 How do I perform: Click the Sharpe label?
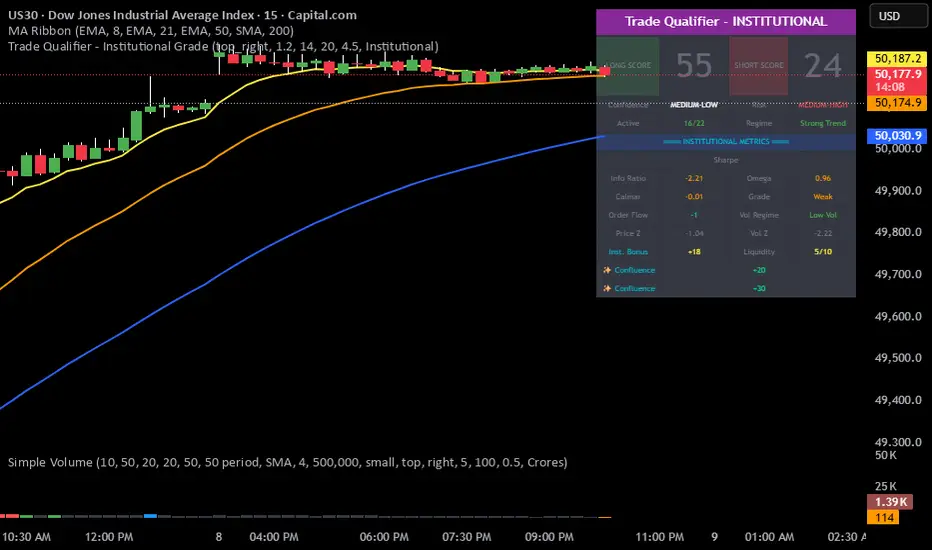(x=726, y=160)
